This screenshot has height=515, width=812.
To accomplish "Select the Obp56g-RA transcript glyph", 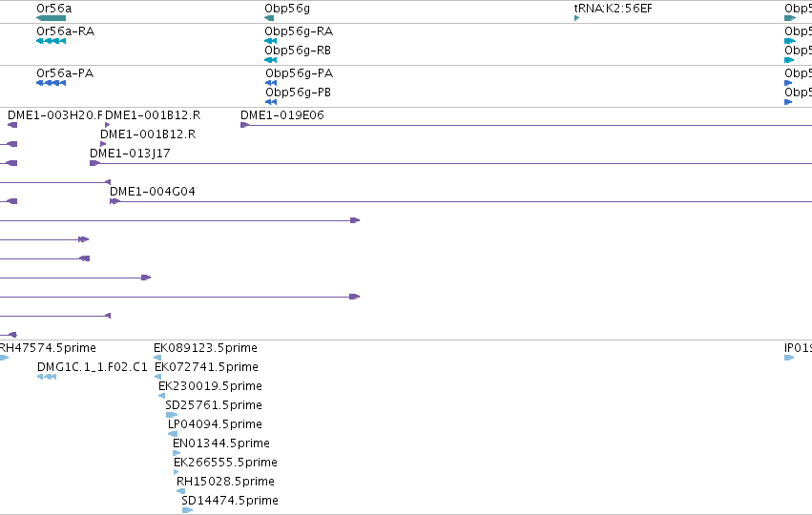I will (270, 41).
